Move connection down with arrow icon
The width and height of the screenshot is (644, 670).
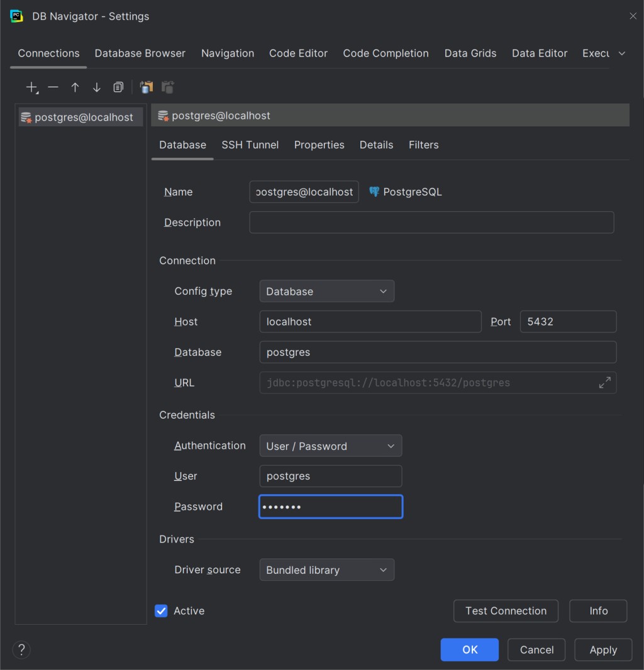(x=97, y=87)
